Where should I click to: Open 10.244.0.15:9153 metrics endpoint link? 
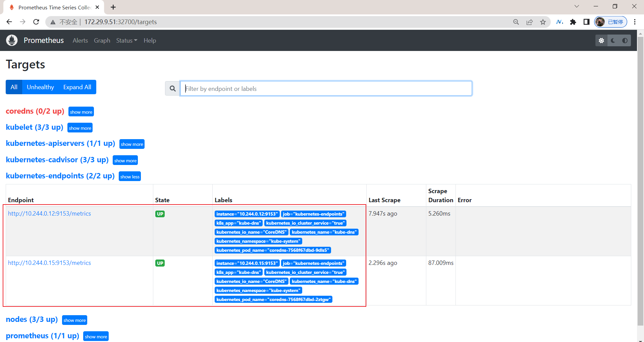pos(49,263)
